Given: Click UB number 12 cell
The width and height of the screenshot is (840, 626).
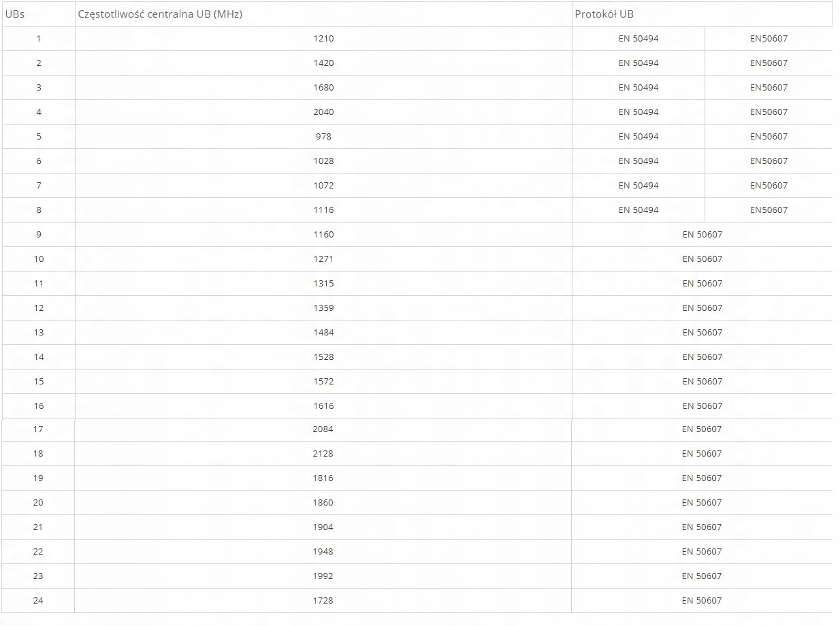Looking at the screenshot, I should point(39,308).
